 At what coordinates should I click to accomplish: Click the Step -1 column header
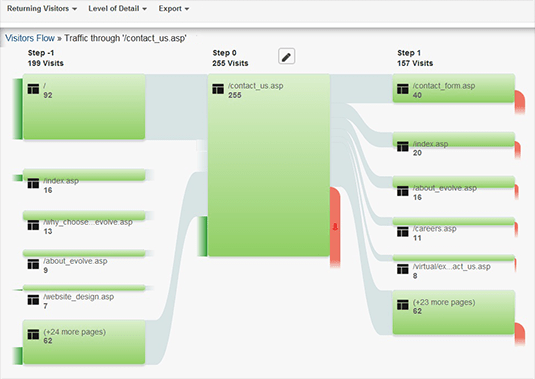pos(41,53)
